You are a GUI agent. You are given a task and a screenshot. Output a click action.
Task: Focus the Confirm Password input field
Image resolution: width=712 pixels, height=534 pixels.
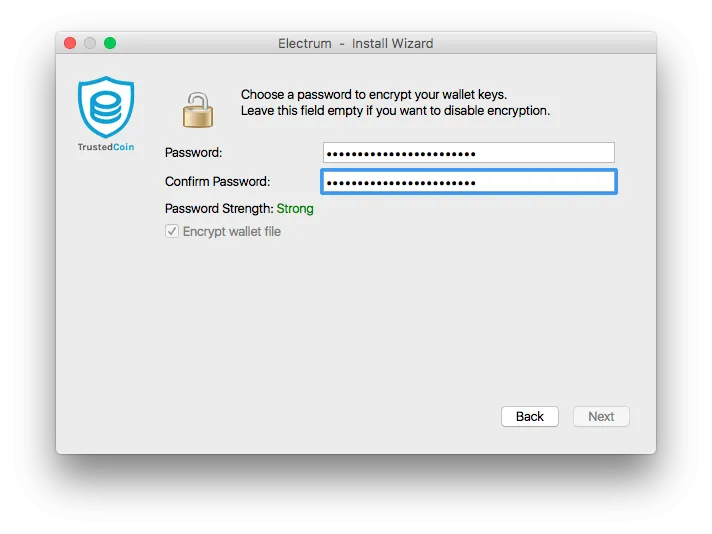pos(469,182)
